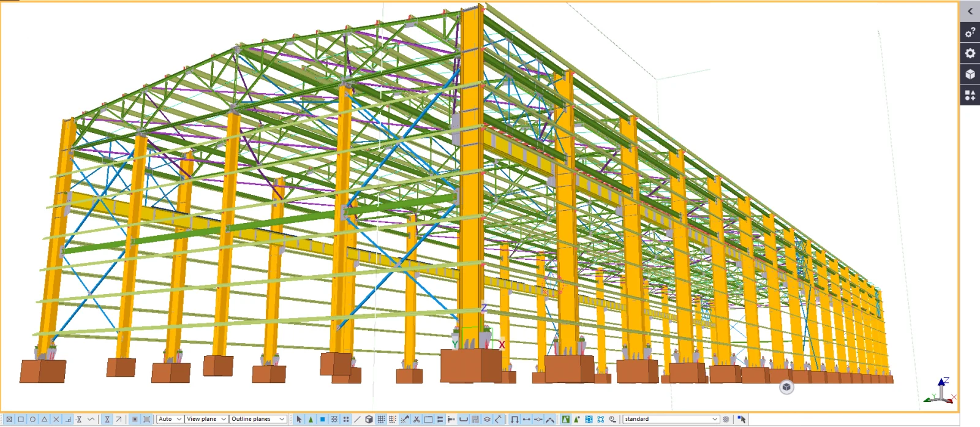Click the peak-shaped selection switch before the divider

[x=550, y=419]
